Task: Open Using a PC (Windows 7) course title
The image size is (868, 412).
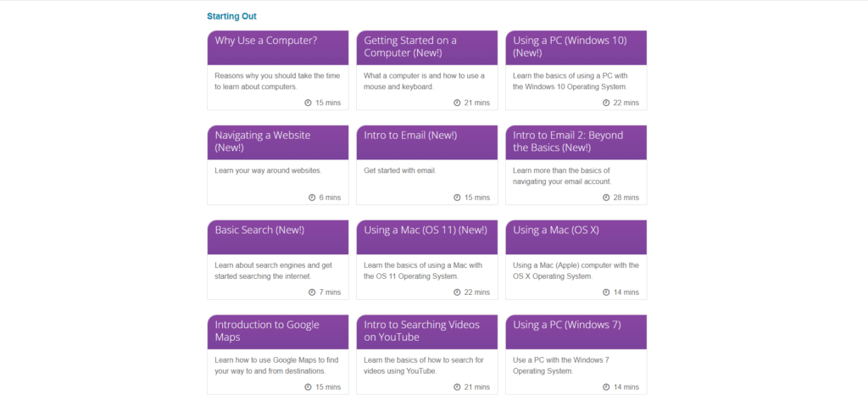Action: click(x=567, y=325)
